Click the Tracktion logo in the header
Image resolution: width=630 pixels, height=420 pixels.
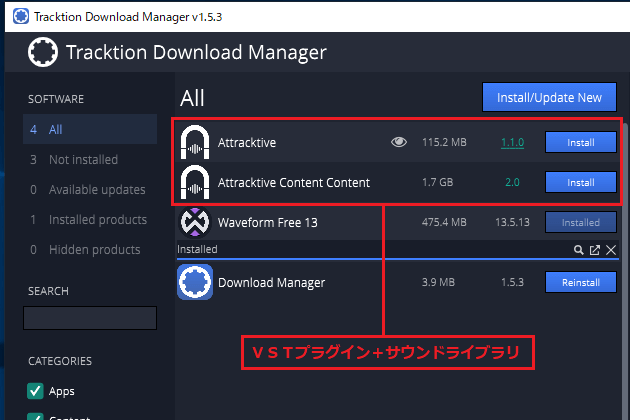click(x=42, y=52)
